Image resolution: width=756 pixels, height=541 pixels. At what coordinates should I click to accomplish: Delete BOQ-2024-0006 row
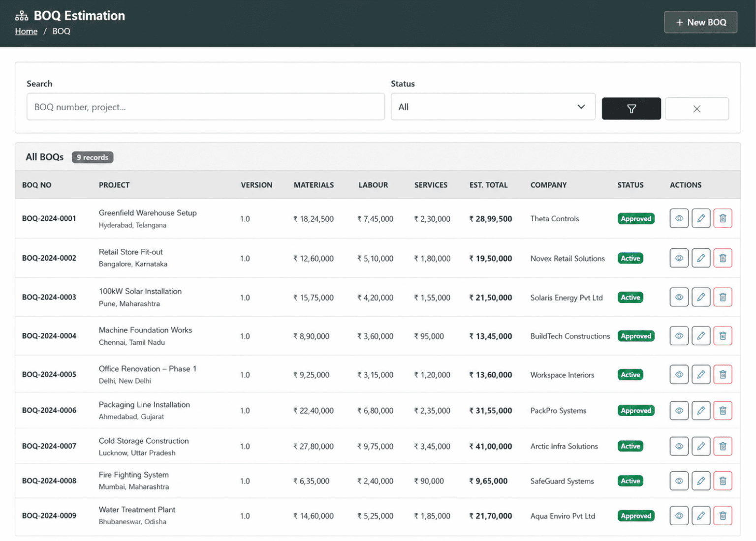click(x=723, y=411)
